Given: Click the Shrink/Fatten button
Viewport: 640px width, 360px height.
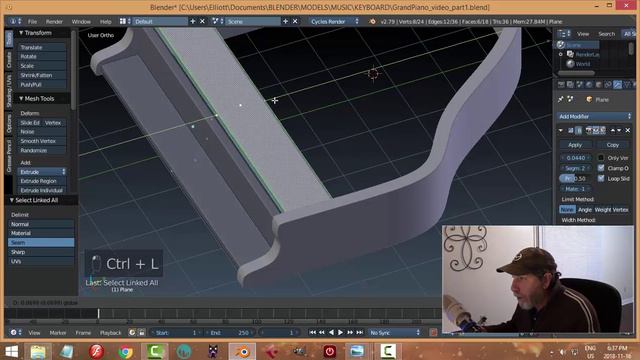Looking at the screenshot, I should (42, 76).
